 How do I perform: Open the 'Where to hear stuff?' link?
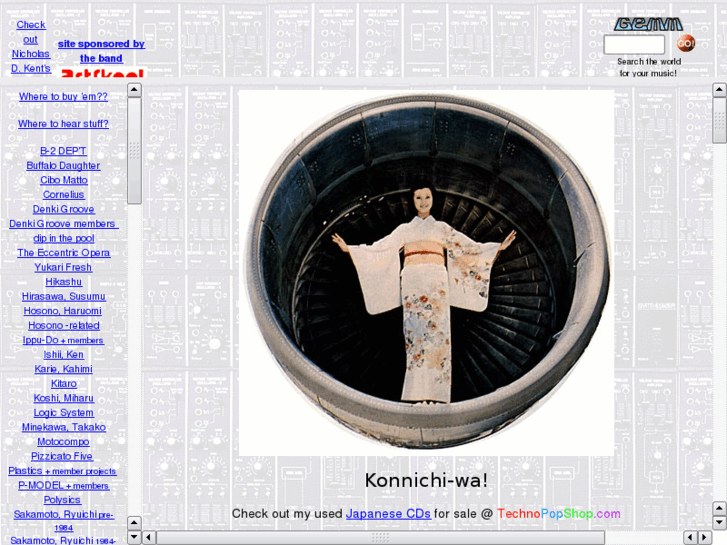(x=63, y=124)
